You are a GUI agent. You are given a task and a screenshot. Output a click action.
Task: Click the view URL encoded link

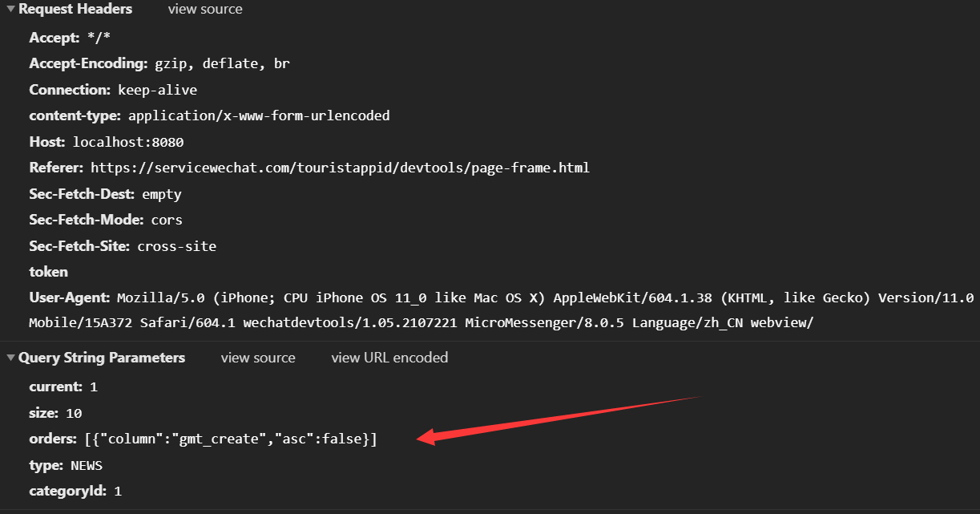pos(389,358)
